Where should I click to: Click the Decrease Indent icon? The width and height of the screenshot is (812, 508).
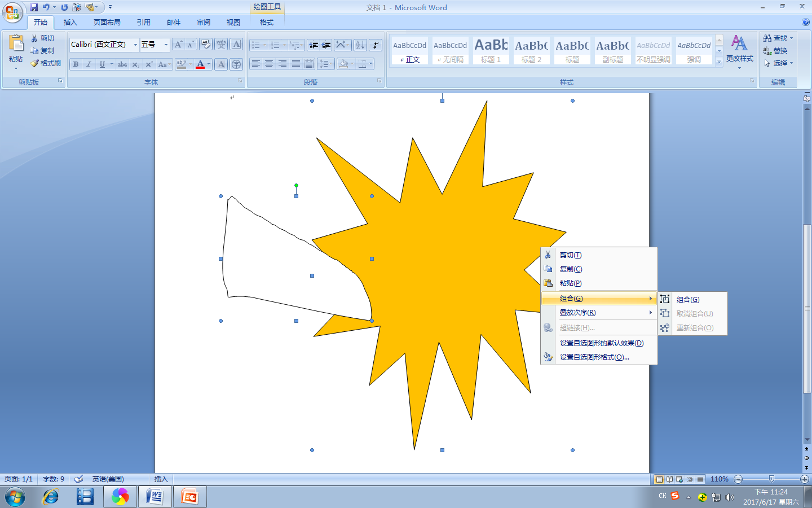tap(314, 45)
